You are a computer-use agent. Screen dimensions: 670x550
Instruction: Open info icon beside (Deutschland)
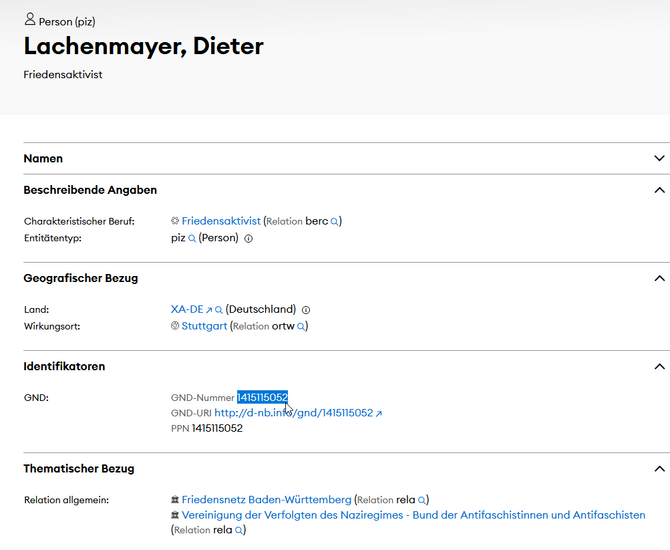(306, 310)
